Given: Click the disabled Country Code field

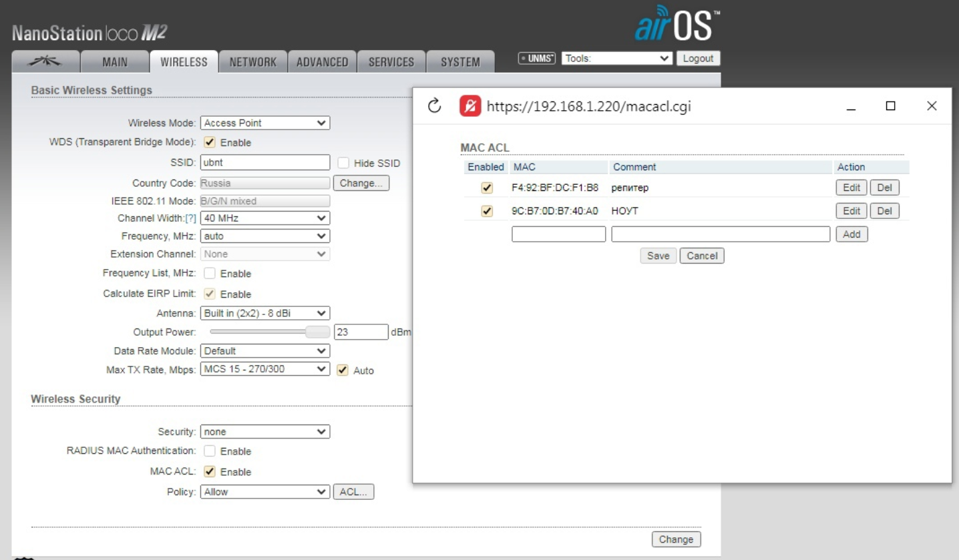Looking at the screenshot, I should (265, 183).
